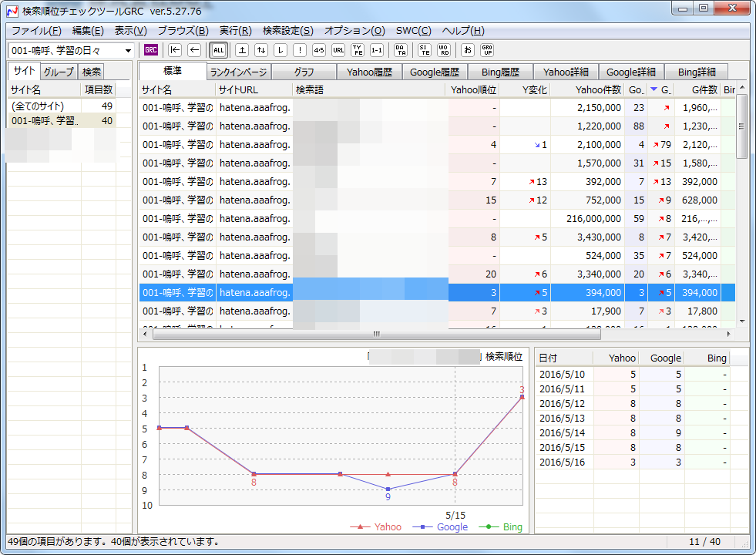The width and height of the screenshot is (756, 555).
Task: Open the 検索設定(S) menu
Action: [288, 31]
